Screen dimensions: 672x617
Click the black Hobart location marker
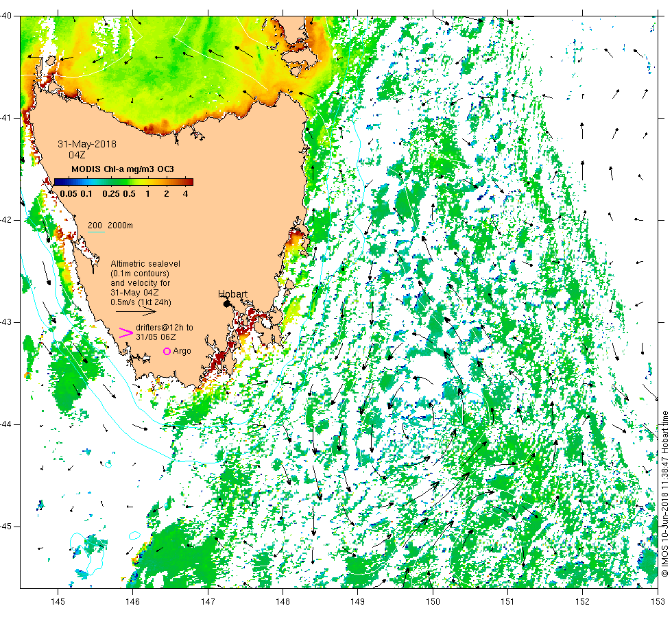click(x=227, y=303)
